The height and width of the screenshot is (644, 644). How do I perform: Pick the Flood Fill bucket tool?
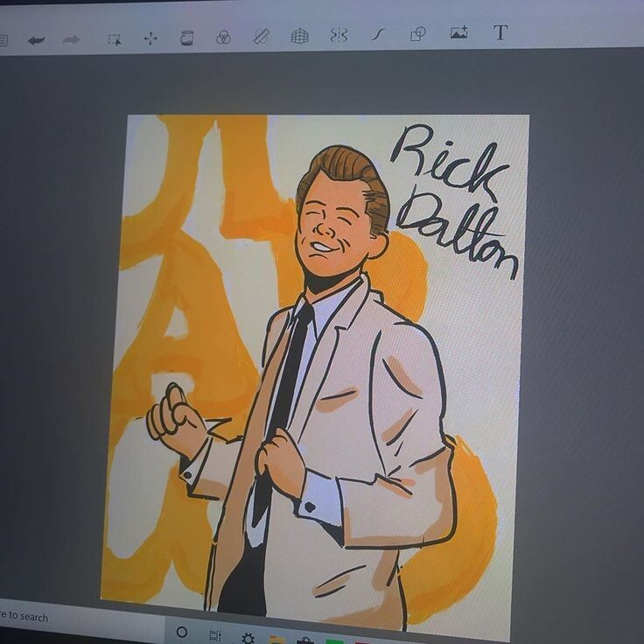coord(186,38)
